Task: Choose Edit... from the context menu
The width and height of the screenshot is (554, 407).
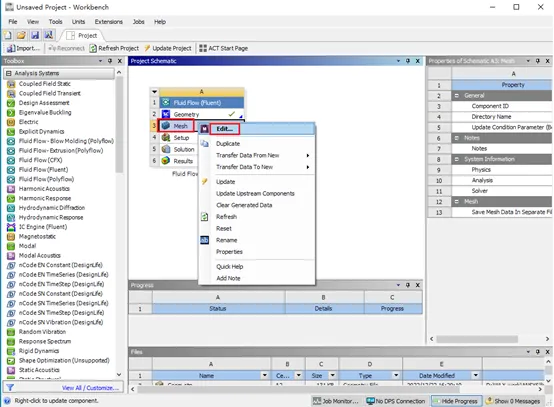Action: pos(257,129)
